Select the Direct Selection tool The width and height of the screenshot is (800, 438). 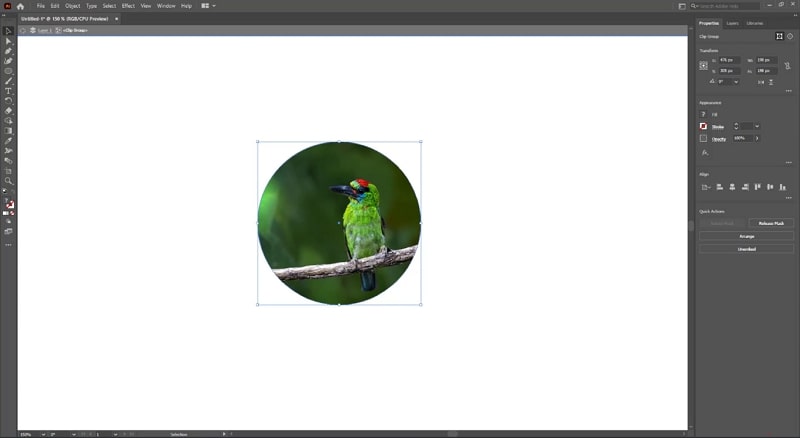pyautogui.click(x=8, y=41)
